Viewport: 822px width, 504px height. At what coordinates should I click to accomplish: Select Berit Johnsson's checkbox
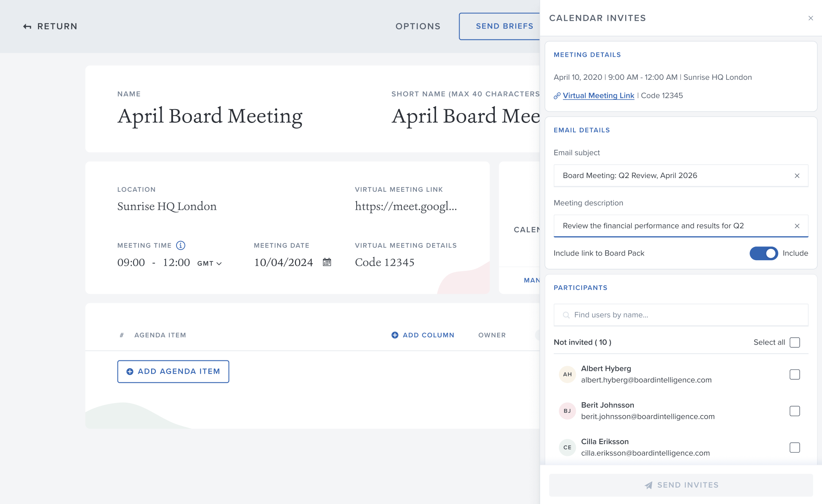click(x=795, y=411)
